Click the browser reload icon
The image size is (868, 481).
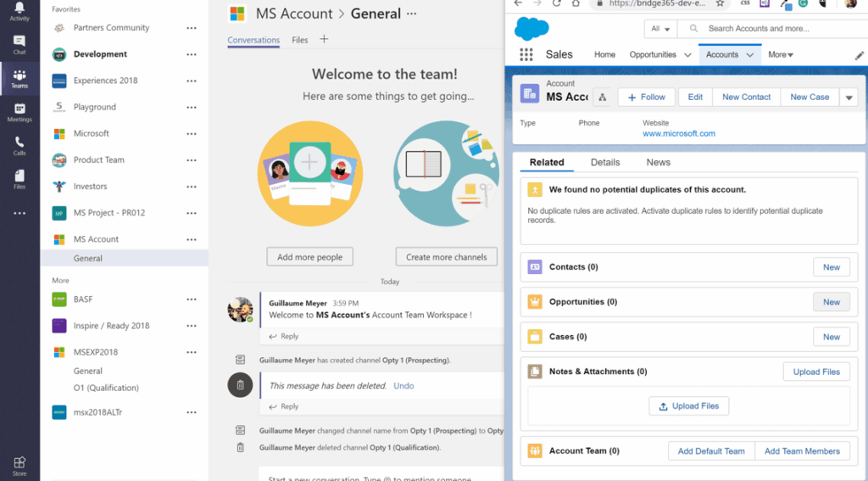tap(556, 3)
